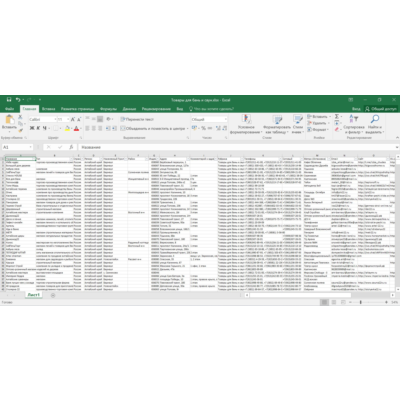Toggle italic К formatting
The image size is (400, 400).
click(x=38, y=128)
